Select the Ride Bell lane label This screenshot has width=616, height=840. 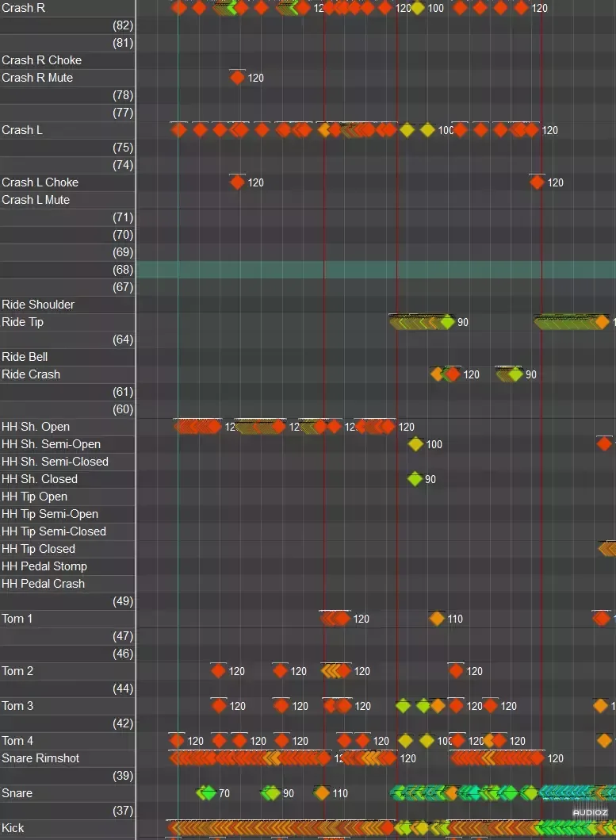coord(25,357)
